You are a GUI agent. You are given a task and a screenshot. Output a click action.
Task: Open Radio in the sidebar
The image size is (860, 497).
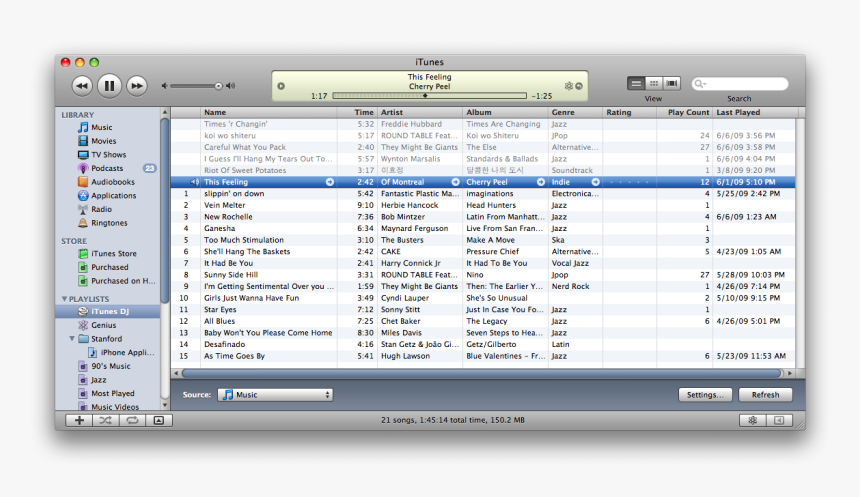point(101,209)
